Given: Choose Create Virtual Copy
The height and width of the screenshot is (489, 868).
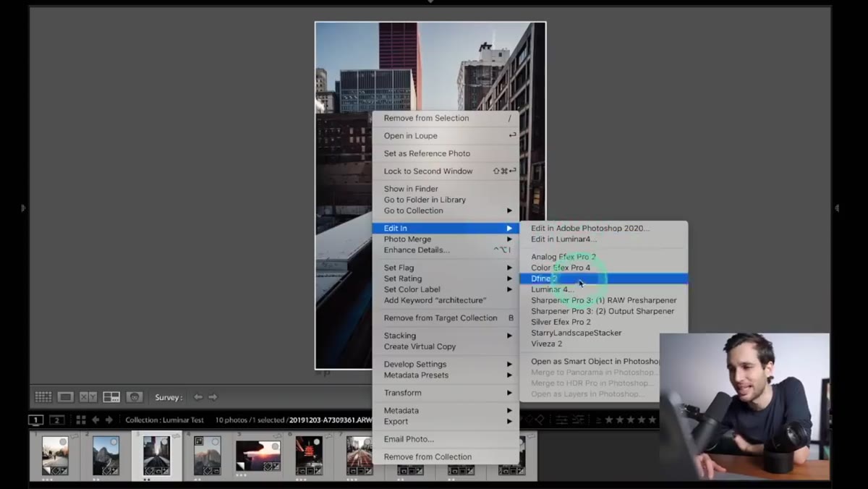Looking at the screenshot, I should pyautogui.click(x=446, y=346).
